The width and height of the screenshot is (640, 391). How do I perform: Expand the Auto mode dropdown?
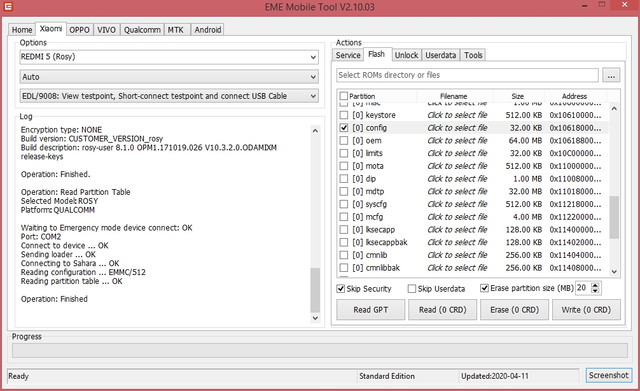tap(169, 77)
